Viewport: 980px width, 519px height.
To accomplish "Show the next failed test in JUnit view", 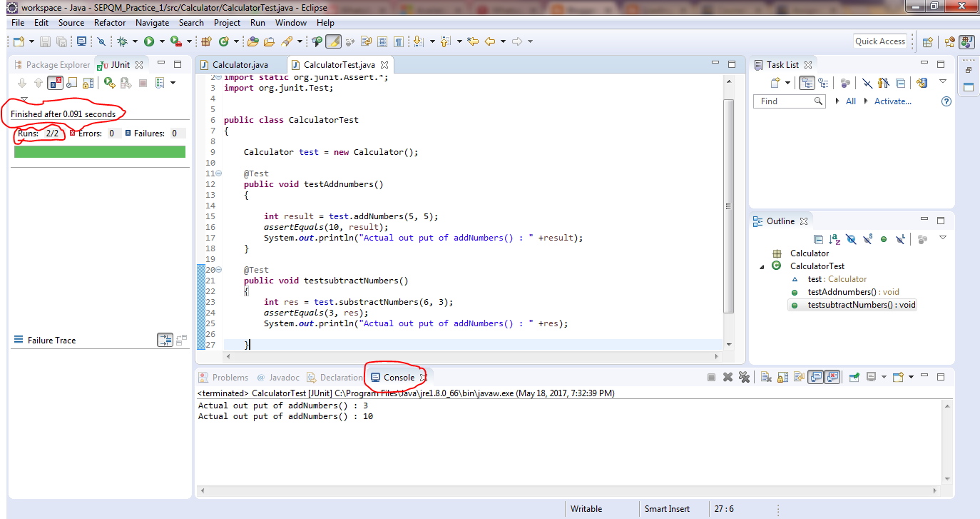I will point(22,82).
